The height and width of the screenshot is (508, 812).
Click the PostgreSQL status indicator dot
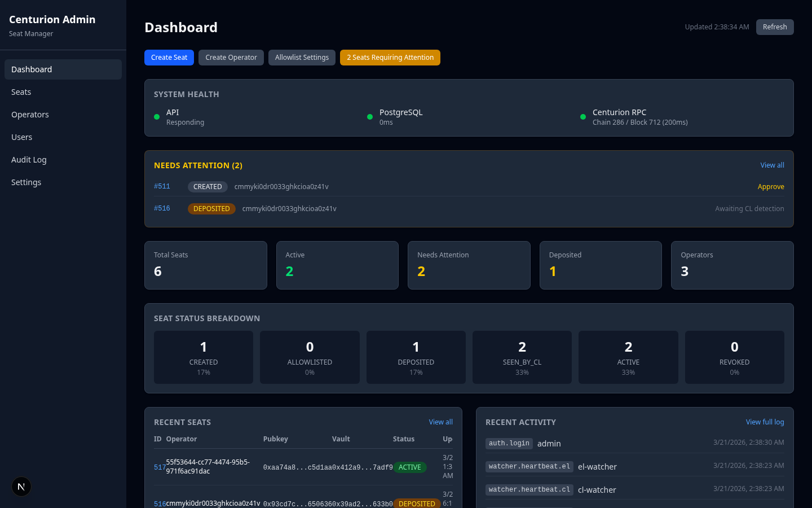[370, 117]
